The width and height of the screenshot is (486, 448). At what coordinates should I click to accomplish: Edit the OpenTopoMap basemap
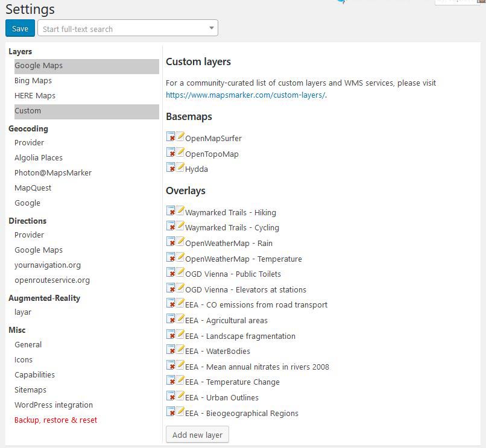180,152
